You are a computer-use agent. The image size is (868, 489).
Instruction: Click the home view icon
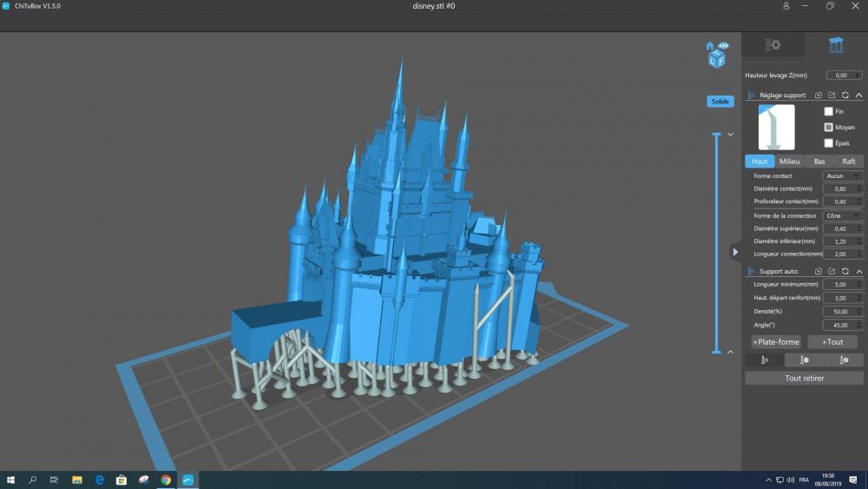tap(710, 45)
